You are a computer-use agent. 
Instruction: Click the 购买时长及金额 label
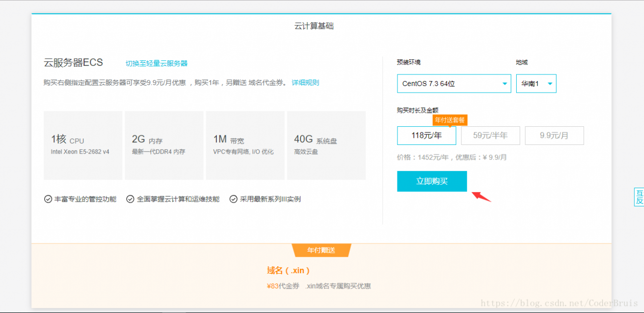(x=418, y=110)
